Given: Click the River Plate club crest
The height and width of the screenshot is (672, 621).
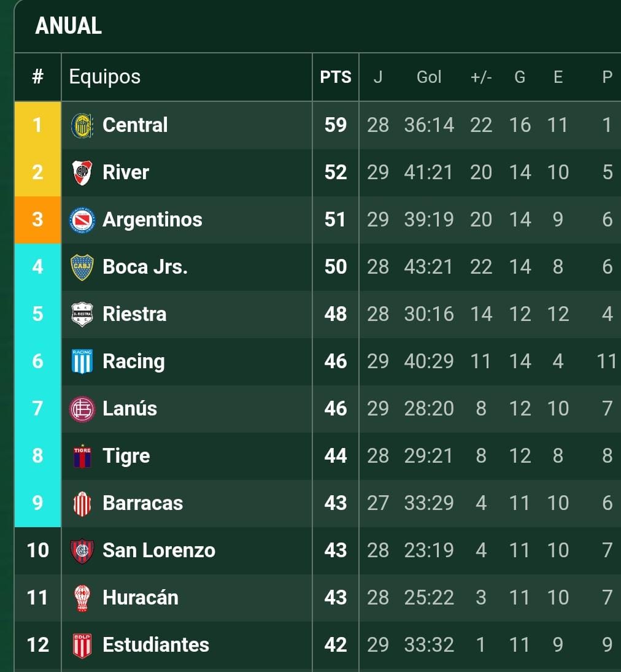Looking at the screenshot, I should click(x=82, y=172).
